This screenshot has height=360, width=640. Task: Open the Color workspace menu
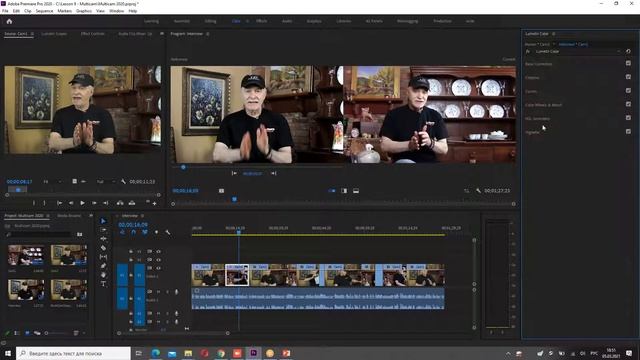coord(247,21)
